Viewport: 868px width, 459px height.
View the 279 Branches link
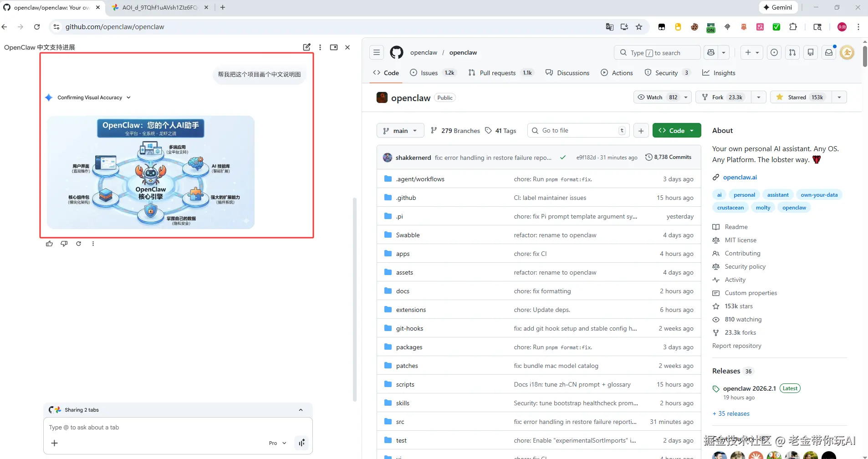click(x=455, y=131)
